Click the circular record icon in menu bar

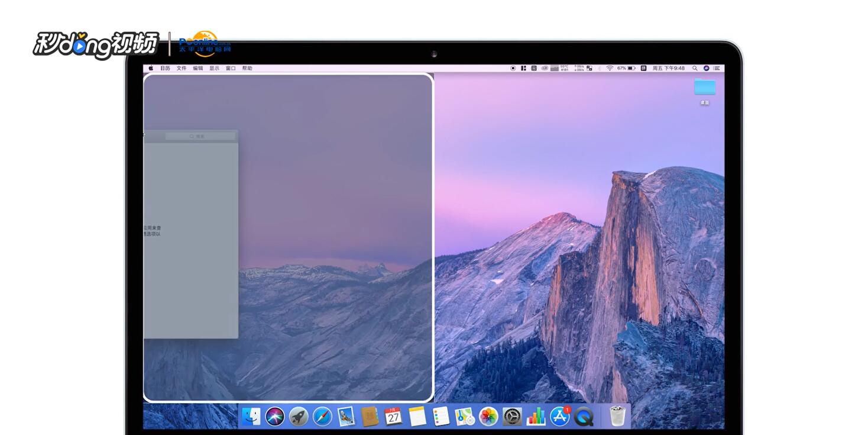(x=513, y=68)
